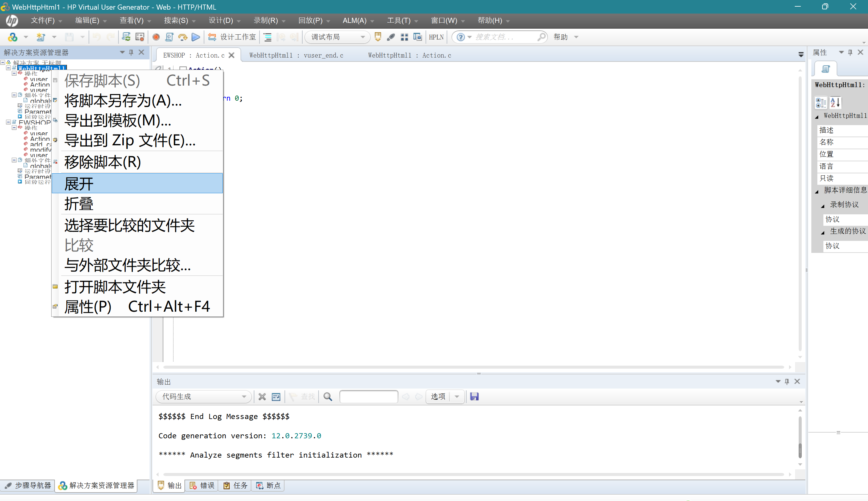Image resolution: width=868 pixels, height=501 pixels.
Task: Choose 导出到 Zip 文件(E)... in context menu
Action: [x=138, y=140]
